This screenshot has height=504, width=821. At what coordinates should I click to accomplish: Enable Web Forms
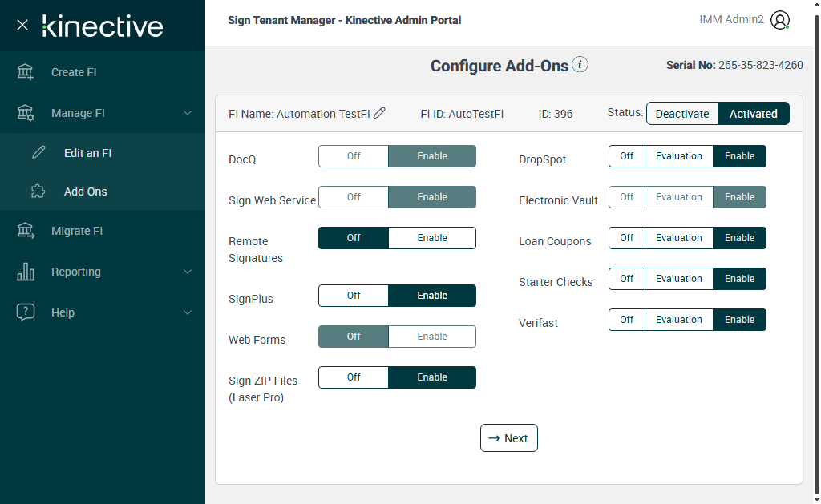tap(432, 336)
